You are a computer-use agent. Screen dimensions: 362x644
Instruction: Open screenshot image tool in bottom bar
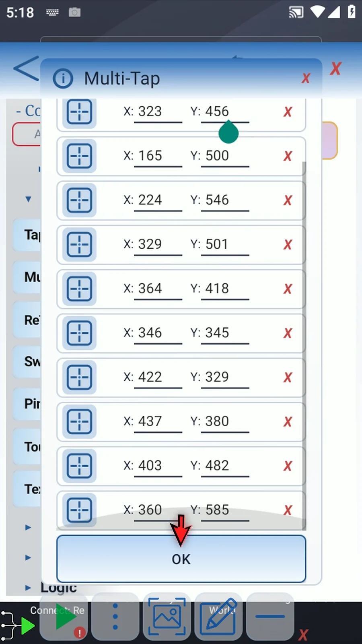pyautogui.click(x=167, y=616)
